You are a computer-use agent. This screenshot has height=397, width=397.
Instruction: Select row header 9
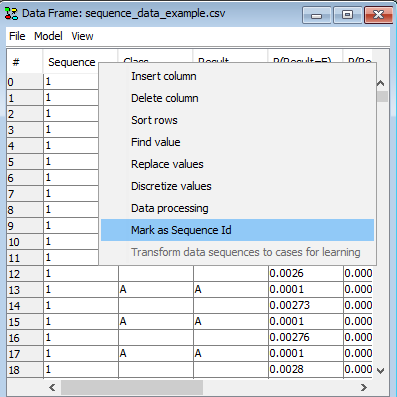(x=25, y=226)
